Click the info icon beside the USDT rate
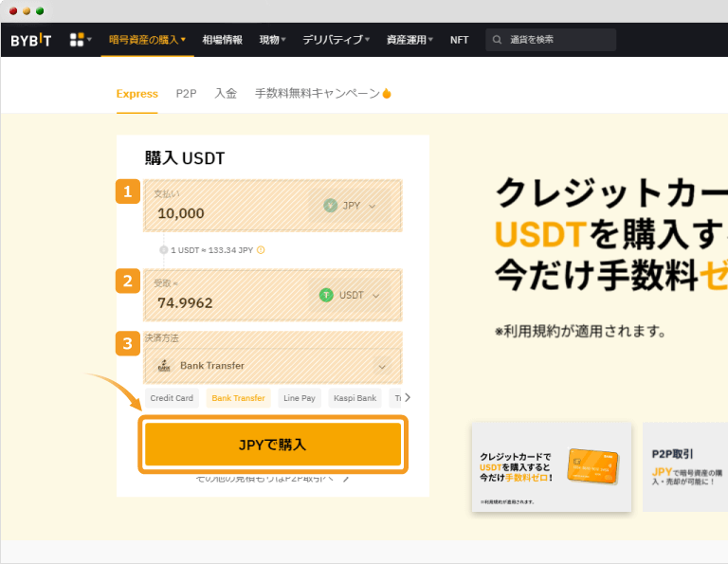Image resolution: width=728 pixels, height=564 pixels. (x=261, y=250)
